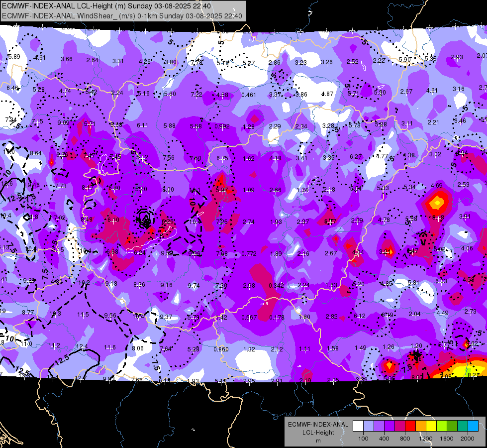The height and width of the screenshot is (448, 487).
Task: Click the wind shear value 12.4
Action: 82,346
